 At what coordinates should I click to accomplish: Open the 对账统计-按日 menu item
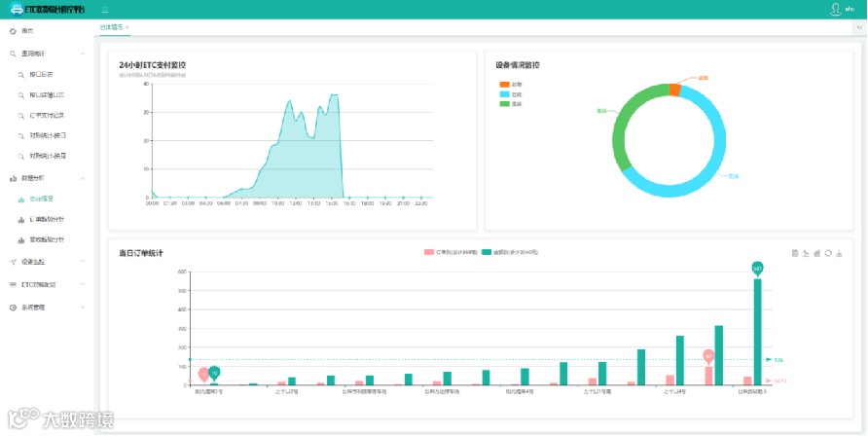[47, 136]
